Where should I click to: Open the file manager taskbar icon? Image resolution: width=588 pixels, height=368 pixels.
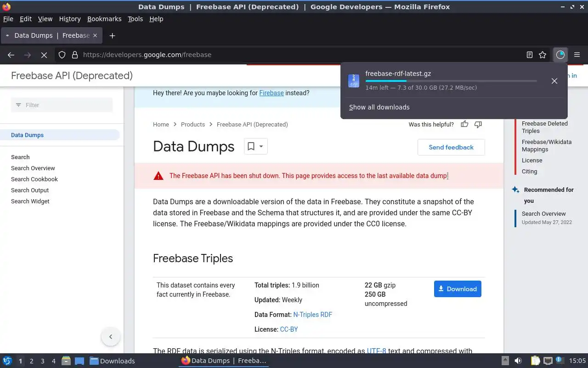(66, 361)
